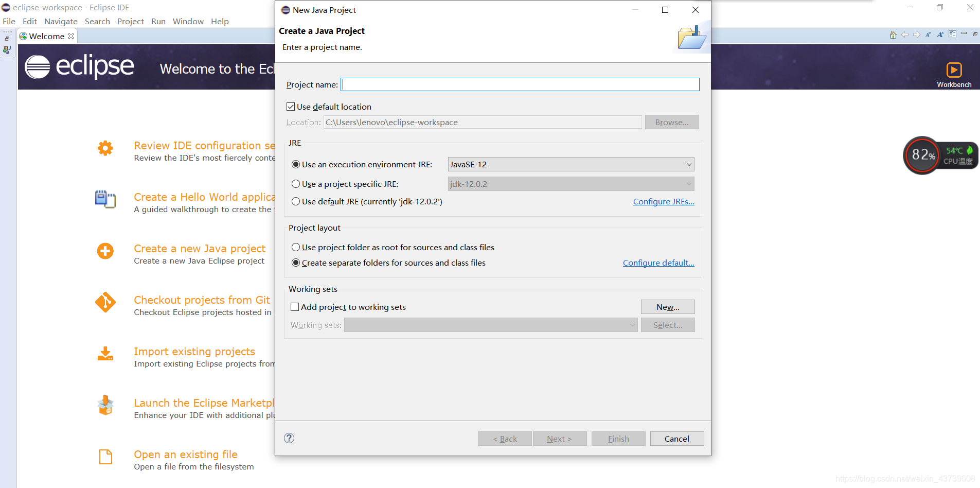This screenshot has height=488, width=980.
Task: Click the Select... working sets button
Action: pyautogui.click(x=668, y=325)
